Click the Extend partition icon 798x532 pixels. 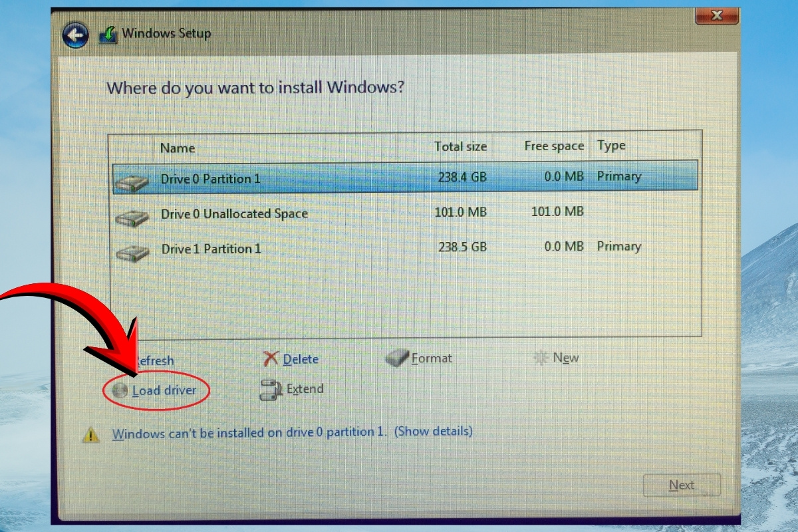tap(271, 390)
